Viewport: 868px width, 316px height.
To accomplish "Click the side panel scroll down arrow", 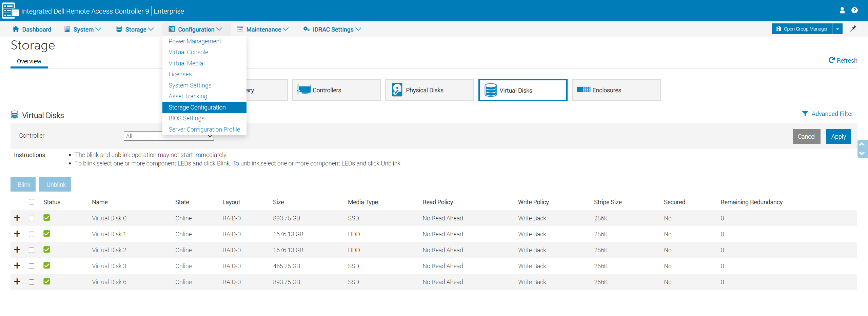I will click(x=862, y=153).
